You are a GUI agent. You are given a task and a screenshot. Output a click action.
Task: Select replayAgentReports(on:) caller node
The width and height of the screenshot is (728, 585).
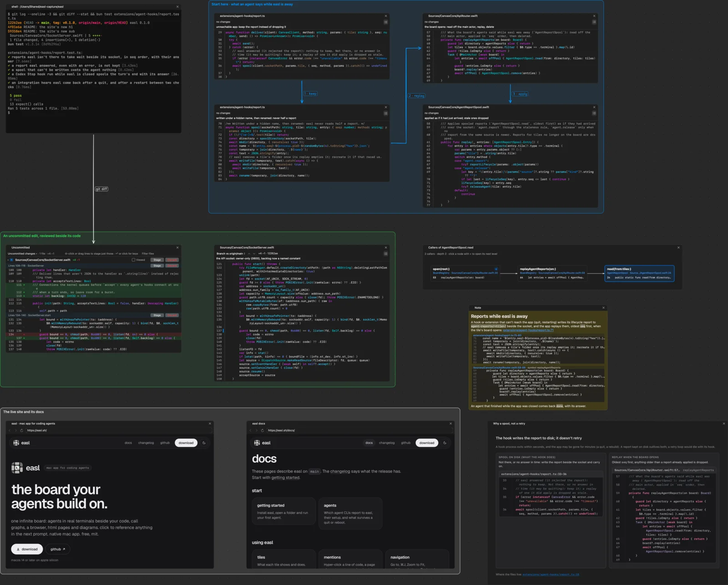click(552, 273)
